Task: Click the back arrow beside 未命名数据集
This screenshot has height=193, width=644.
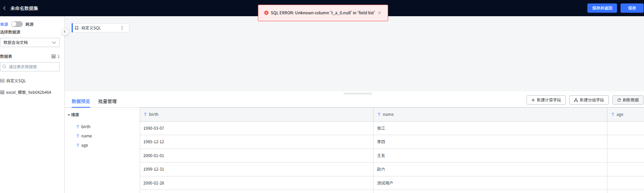Action: [x=4, y=8]
